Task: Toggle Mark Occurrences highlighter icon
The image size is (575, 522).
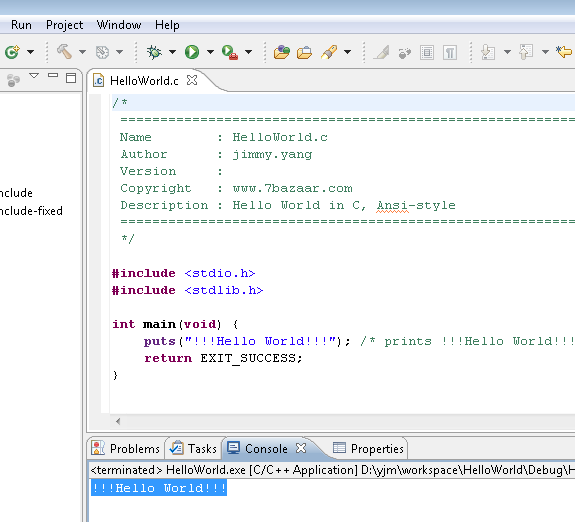Action: pos(381,52)
